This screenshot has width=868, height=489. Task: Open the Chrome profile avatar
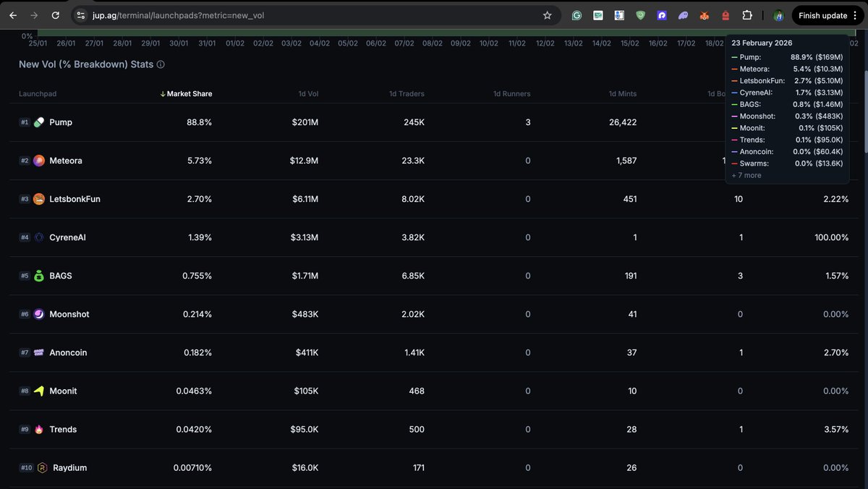coord(778,15)
